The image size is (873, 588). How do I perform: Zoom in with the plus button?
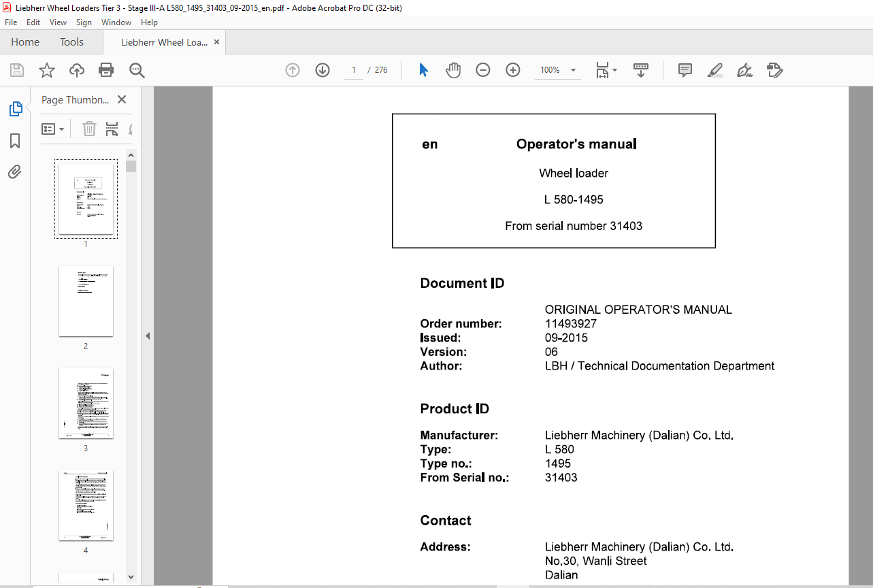coord(513,70)
